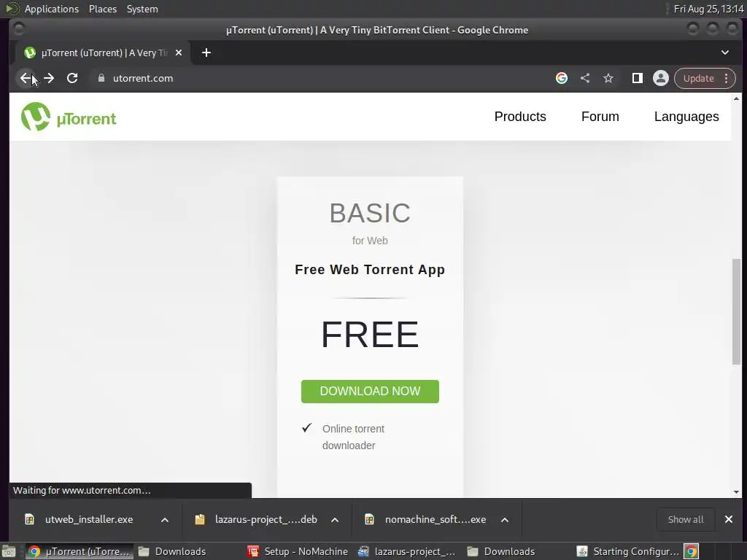Click the 'Waiting for www.utorrent.com…' status text

click(82, 491)
